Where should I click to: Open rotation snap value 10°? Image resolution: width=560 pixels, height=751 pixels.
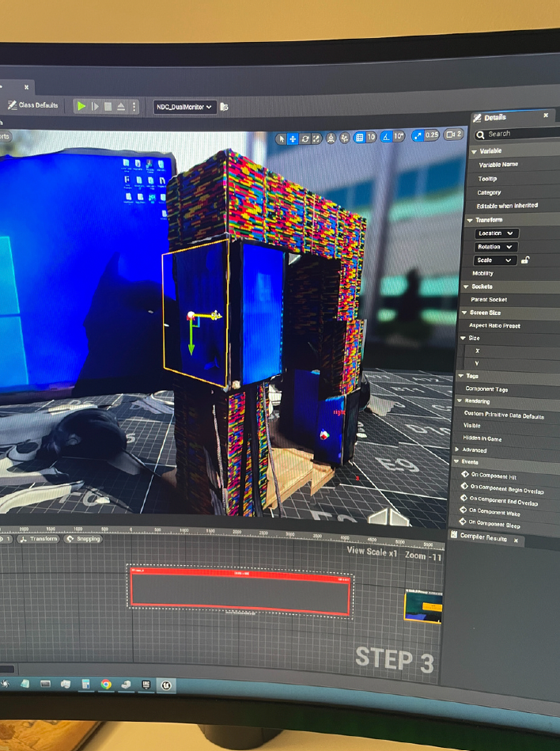coord(399,136)
